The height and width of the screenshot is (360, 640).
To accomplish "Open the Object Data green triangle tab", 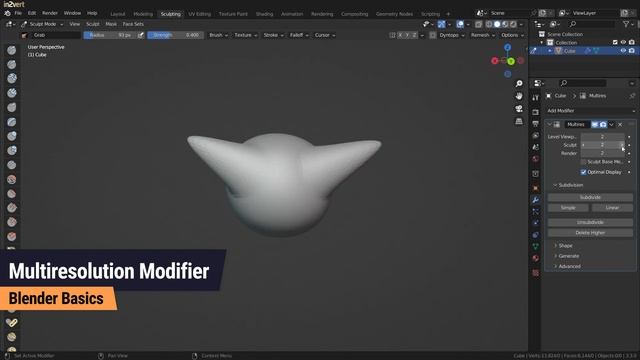I will click(x=536, y=247).
